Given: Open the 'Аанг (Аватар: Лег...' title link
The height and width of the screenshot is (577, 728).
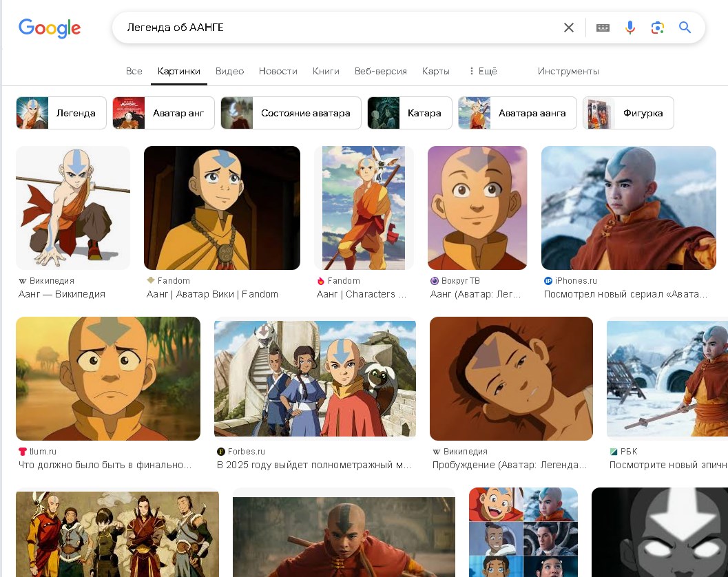Looking at the screenshot, I should (475, 294).
